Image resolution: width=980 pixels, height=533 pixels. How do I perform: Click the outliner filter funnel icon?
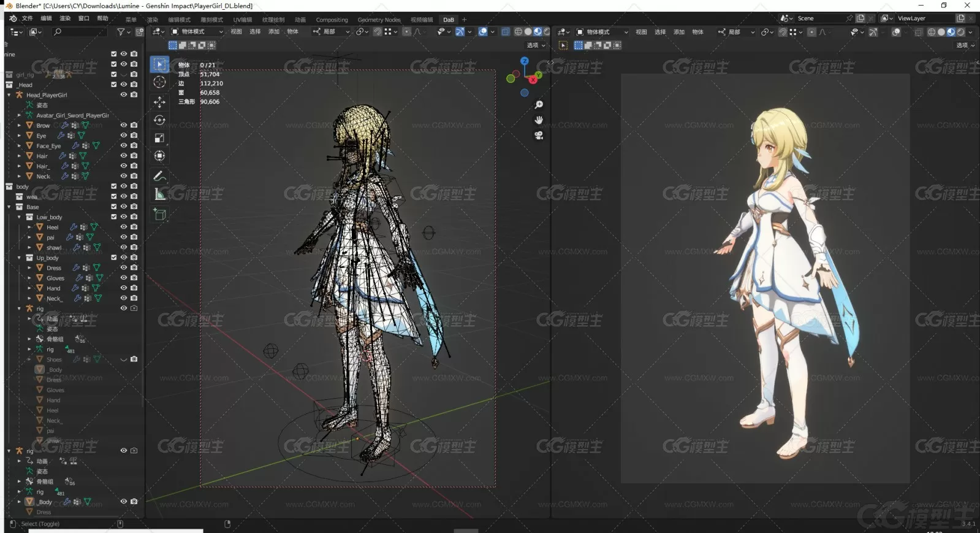(121, 32)
